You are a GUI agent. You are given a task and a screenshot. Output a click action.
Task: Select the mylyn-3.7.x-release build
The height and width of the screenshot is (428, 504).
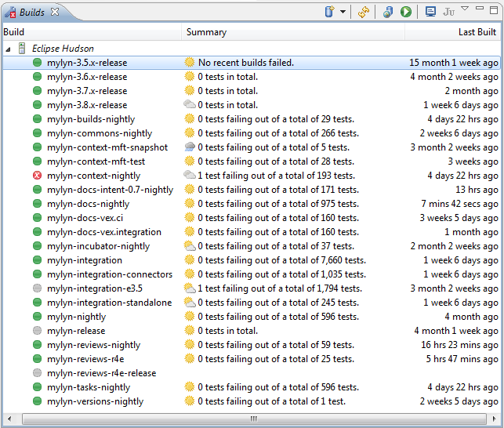[87, 91]
